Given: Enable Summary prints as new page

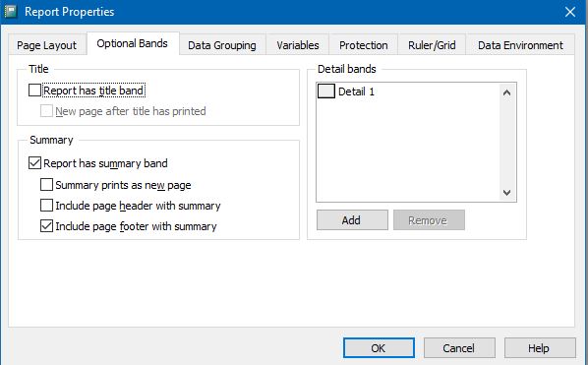Looking at the screenshot, I should coord(46,185).
